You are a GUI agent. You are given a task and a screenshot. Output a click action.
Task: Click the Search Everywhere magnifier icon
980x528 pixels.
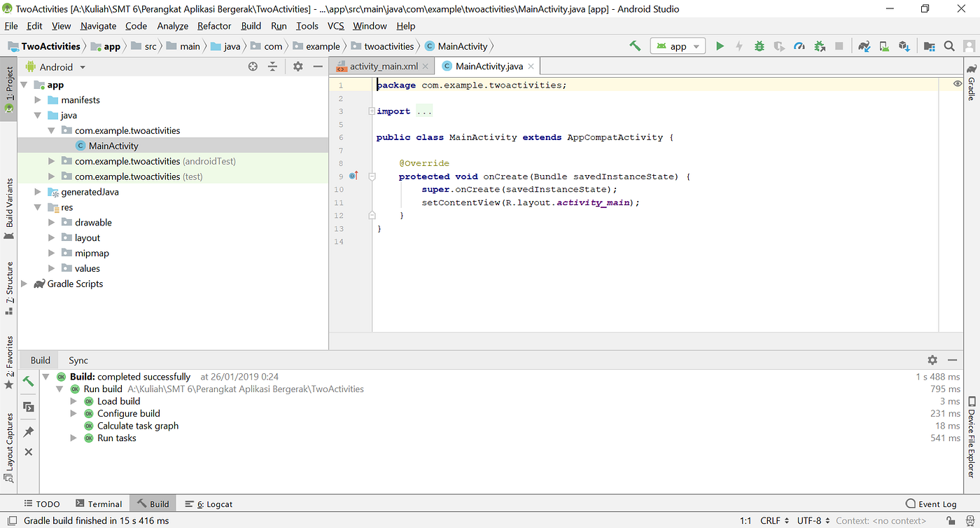coord(949,46)
